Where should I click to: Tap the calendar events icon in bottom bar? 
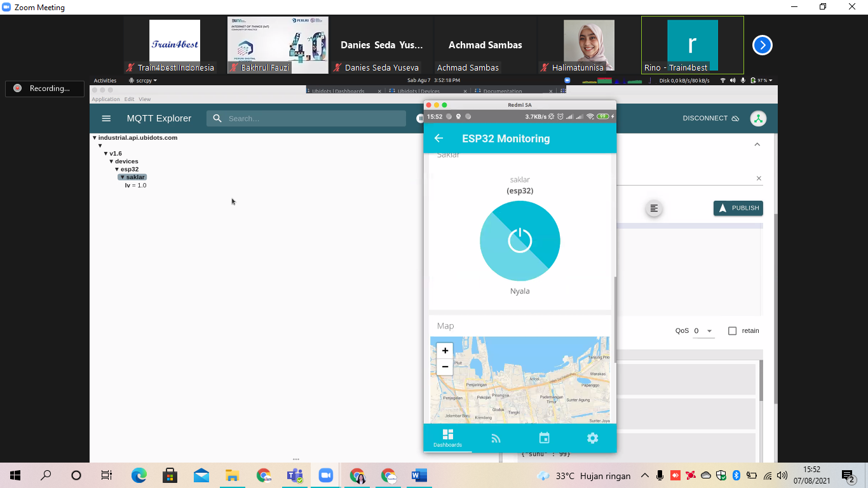tap(544, 438)
